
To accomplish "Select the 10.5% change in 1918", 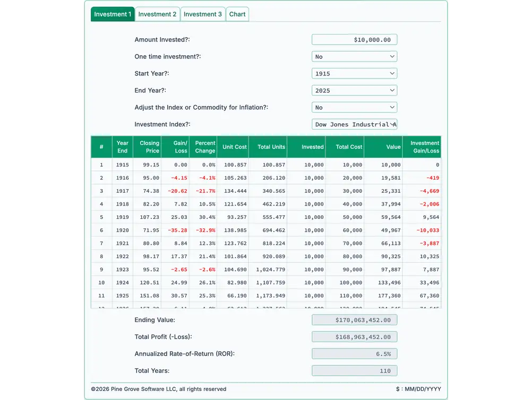I will click(203, 204).
